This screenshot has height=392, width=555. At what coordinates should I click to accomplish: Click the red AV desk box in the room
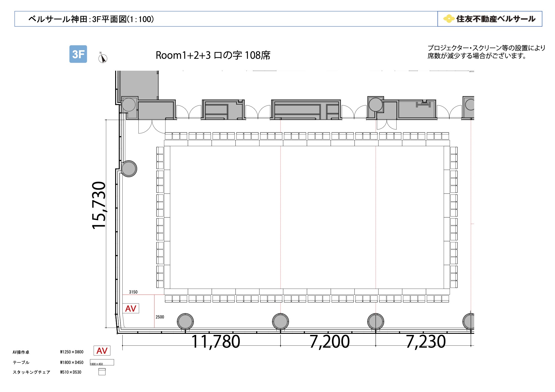pyautogui.click(x=131, y=308)
